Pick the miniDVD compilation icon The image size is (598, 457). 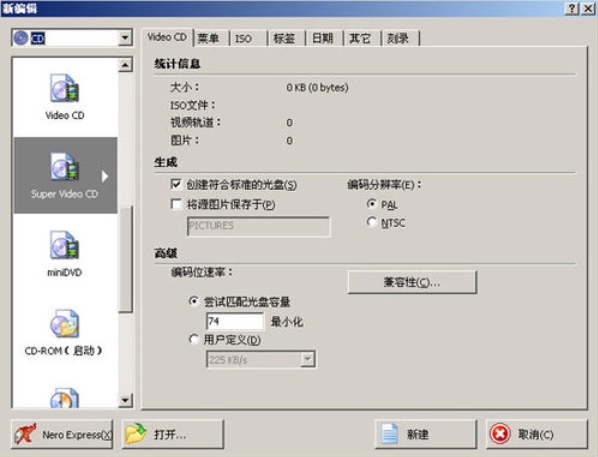[x=64, y=245]
